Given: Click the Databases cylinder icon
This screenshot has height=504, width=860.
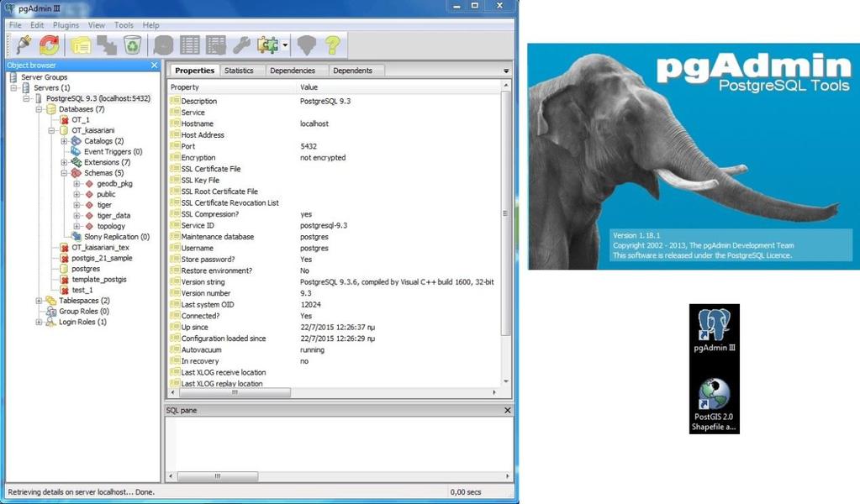Looking at the screenshot, I should click(51, 109).
